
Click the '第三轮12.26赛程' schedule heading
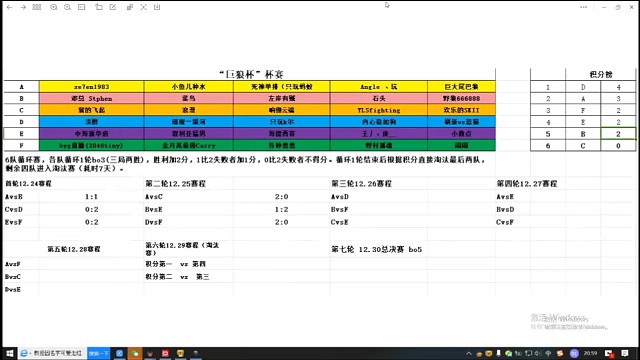[361, 184]
